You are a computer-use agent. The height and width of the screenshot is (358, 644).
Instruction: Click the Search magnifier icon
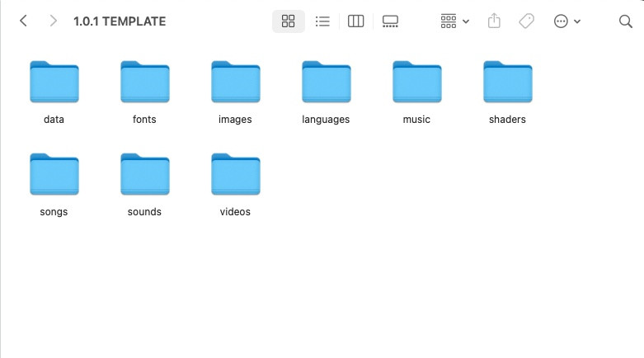[x=625, y=21]
